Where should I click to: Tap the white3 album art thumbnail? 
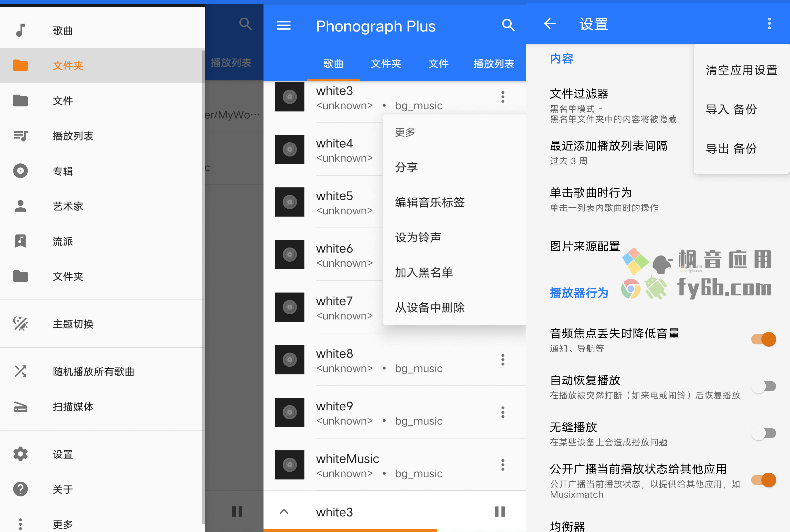pyautogui.click(x=290, y=97)
